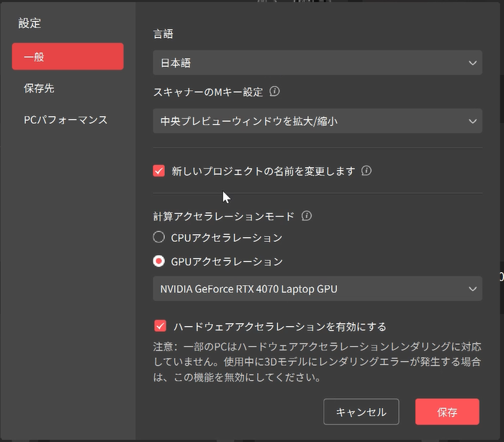The width and height of the screenshot is (504, 442).
Task: Open the 中央プレビューウィンドウを拡大/縮小 dropdown
Action: [317, 121]
